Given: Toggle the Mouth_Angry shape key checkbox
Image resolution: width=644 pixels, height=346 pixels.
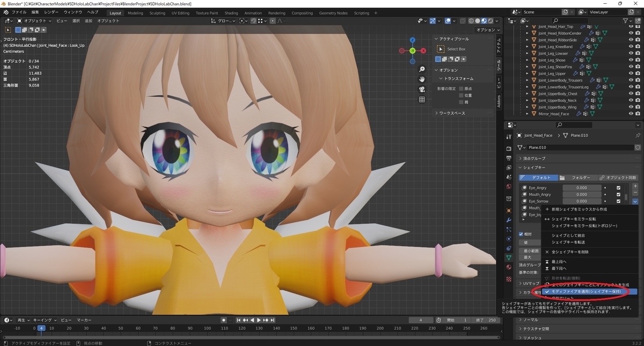Looking at the screenshot, I should pyautogui.click(x=618, y=194).
